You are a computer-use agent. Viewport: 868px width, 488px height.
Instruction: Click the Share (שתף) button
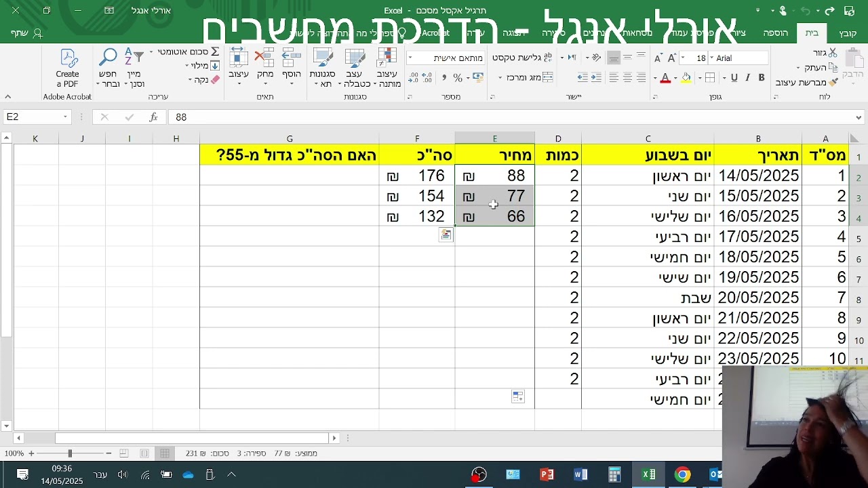pyautogui.click(x=27, y=33)
